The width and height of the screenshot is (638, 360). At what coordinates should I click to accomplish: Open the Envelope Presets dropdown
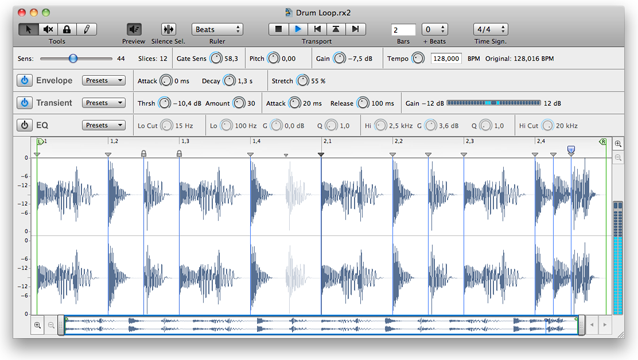(104, 81)
